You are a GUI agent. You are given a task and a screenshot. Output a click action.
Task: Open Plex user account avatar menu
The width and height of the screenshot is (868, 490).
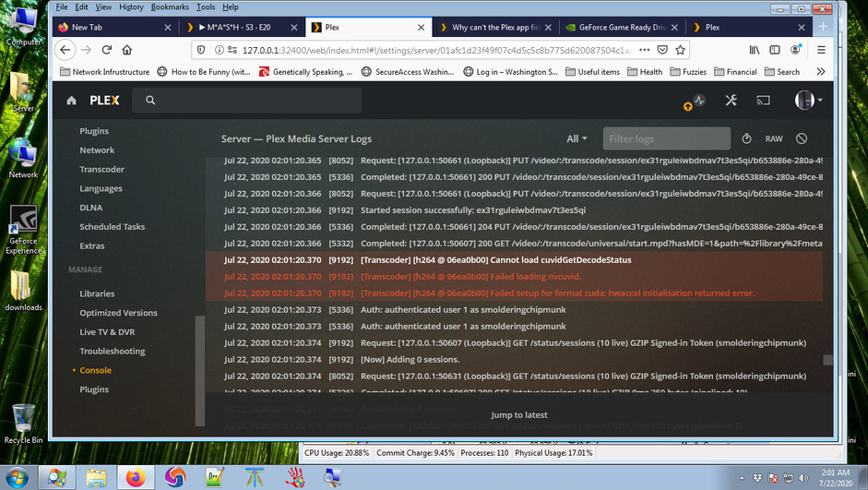tap(808, 101)
